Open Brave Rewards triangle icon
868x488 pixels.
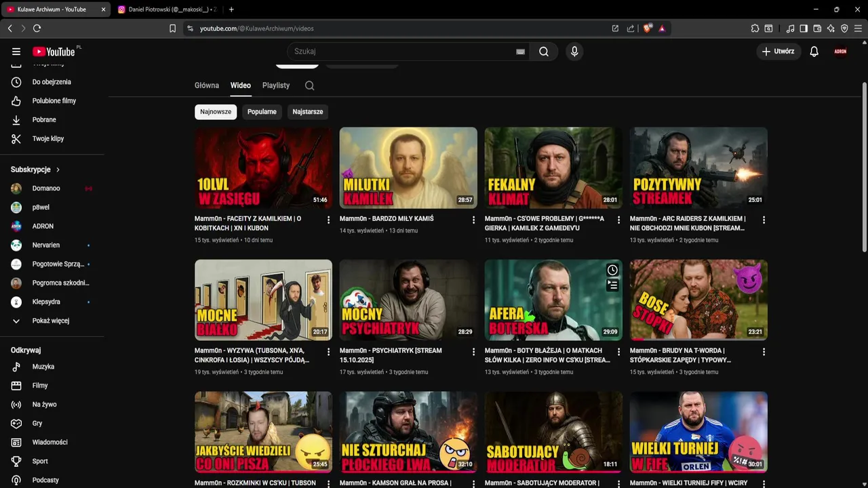pyautogui.click(x=662, y=28)
